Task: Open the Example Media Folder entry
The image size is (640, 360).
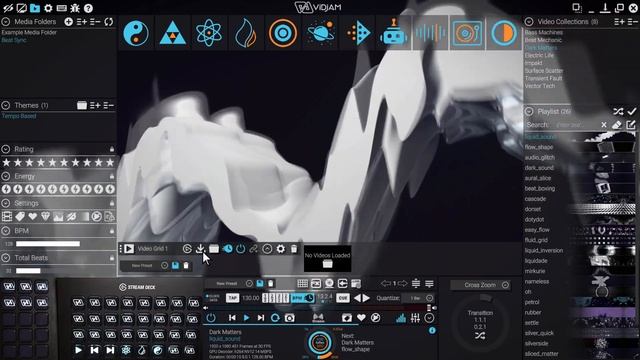Action: tap(29, 33)
